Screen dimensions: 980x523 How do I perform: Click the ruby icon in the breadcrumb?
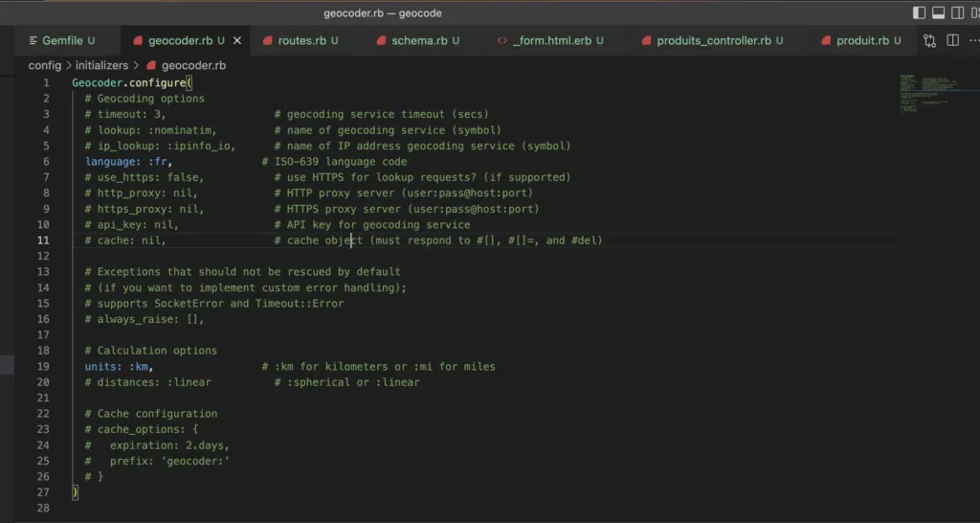tap(150, 65)
